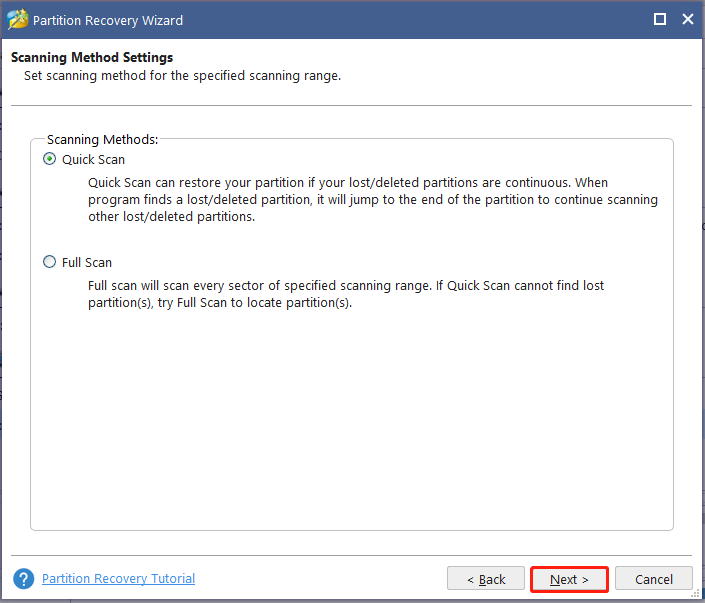Click the Partition Recovery Wizard title icon
This screenshot has height=603, width=705.
(x=18, y=20)
